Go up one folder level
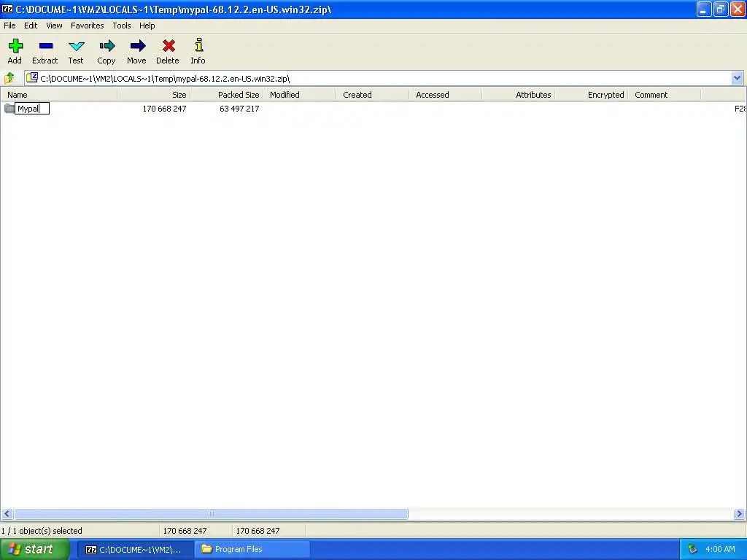Viewport: 747px width, 560px height. click(x=9, y=77)
